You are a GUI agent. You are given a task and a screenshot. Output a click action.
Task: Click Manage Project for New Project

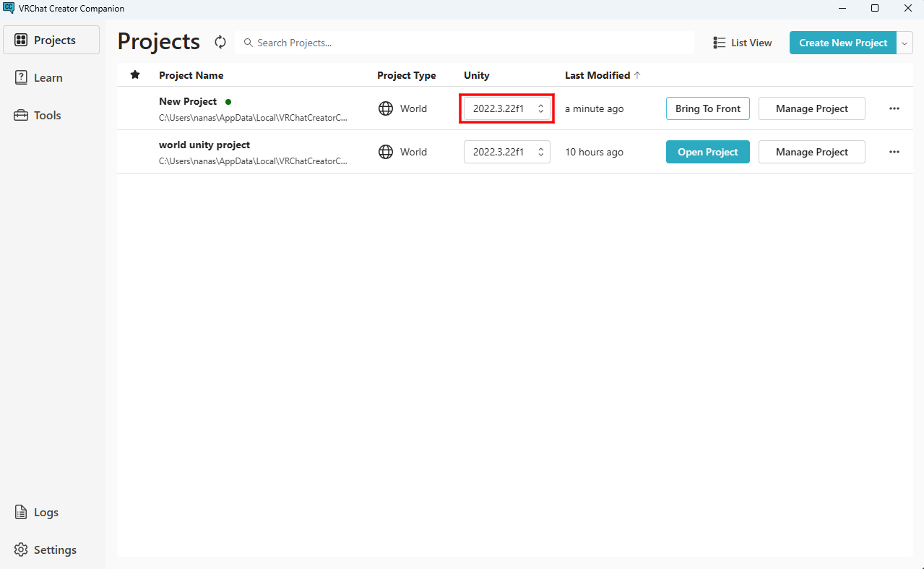coord(812,108)
